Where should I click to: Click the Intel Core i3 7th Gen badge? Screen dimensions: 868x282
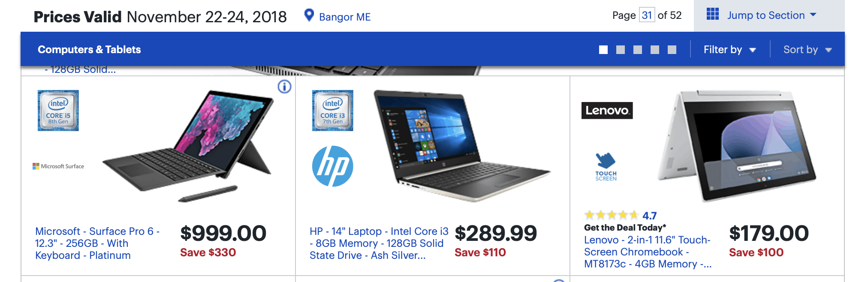pos(333,111)
